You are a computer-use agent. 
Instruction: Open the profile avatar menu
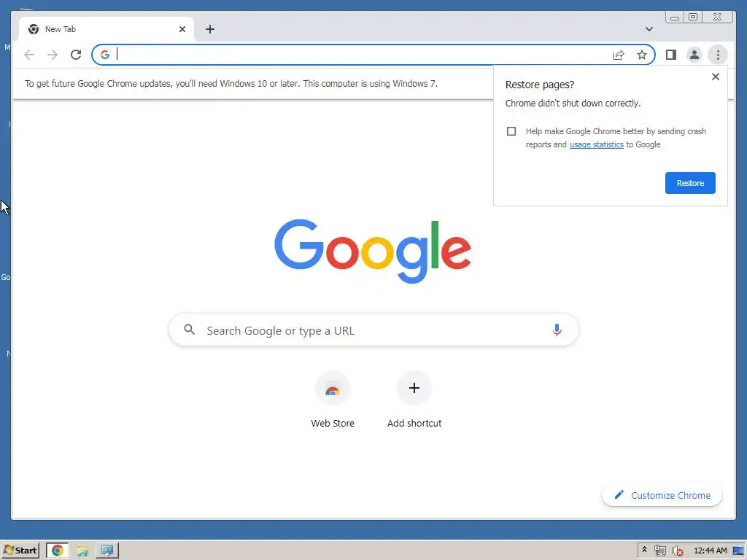694,55
